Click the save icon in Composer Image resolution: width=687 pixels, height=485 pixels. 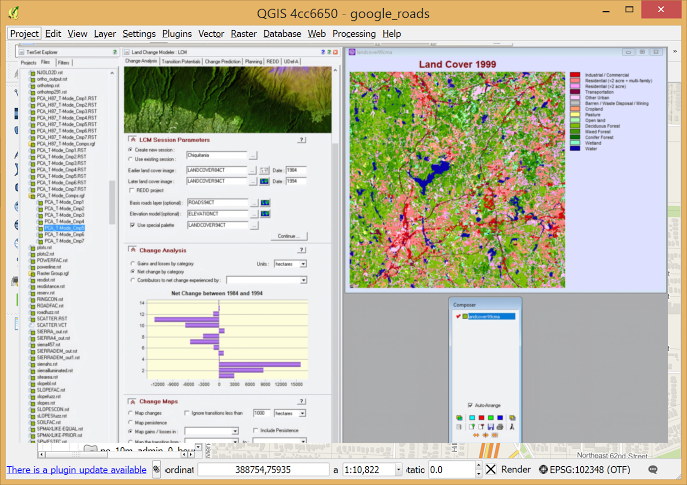(491, 427)
